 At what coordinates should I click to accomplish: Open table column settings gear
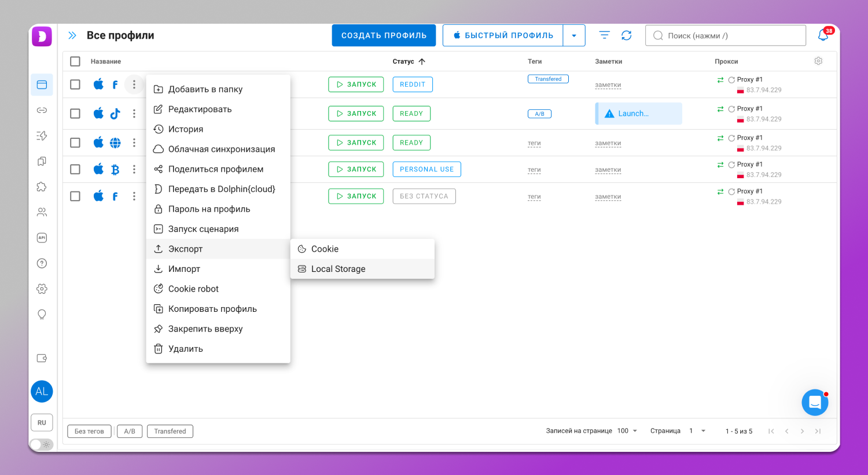point(818,61)
